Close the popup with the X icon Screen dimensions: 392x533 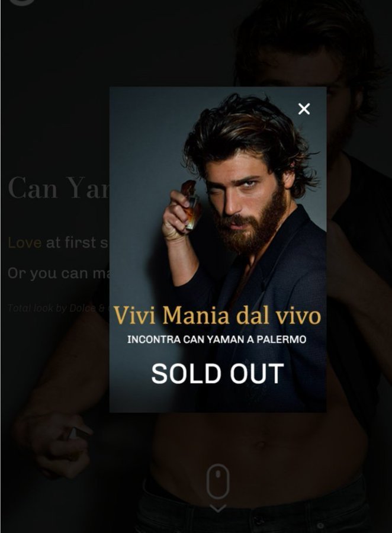pos(304,109)
